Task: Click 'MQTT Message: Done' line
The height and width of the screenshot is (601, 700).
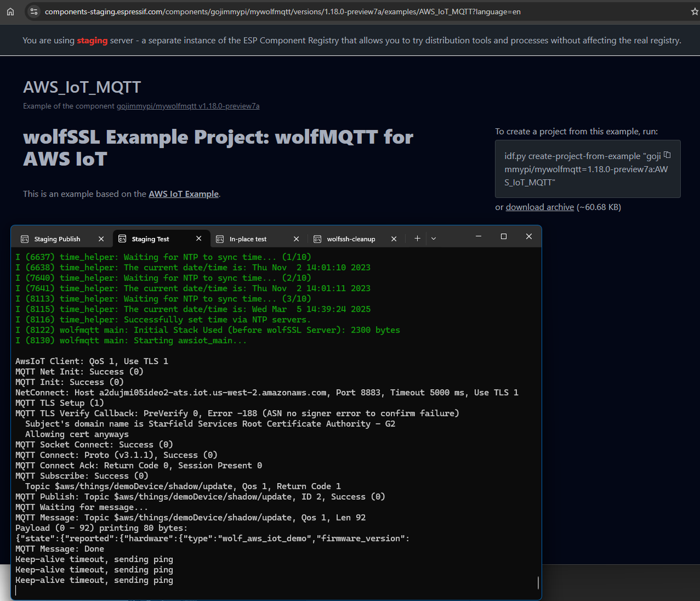Action: [x=60, y=549]
